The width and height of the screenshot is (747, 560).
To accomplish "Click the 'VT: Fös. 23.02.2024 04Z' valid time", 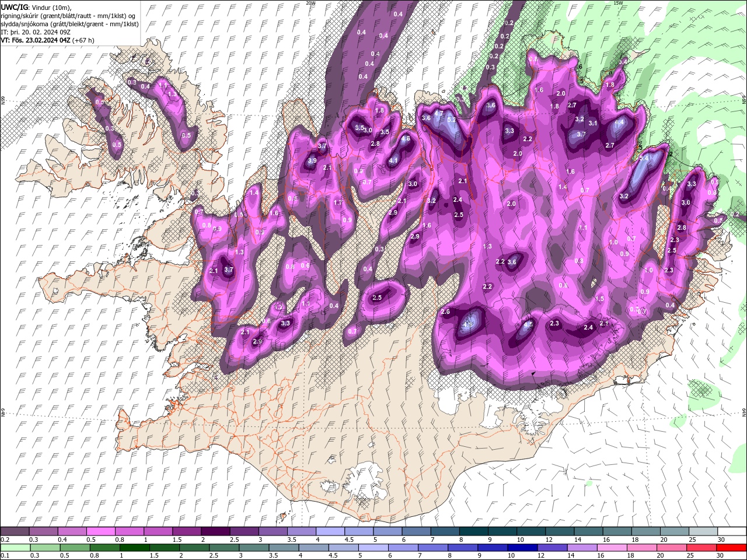I will [36, 40].
